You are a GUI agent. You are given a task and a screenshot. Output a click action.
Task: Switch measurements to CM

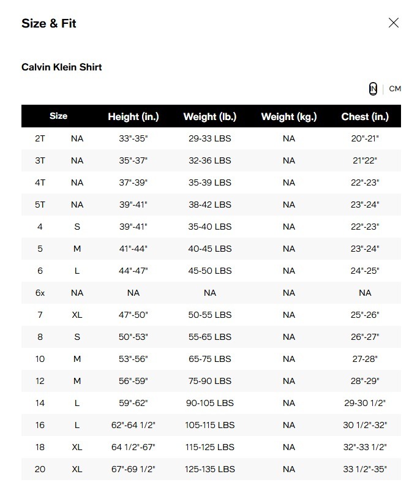tap(395, 89)
